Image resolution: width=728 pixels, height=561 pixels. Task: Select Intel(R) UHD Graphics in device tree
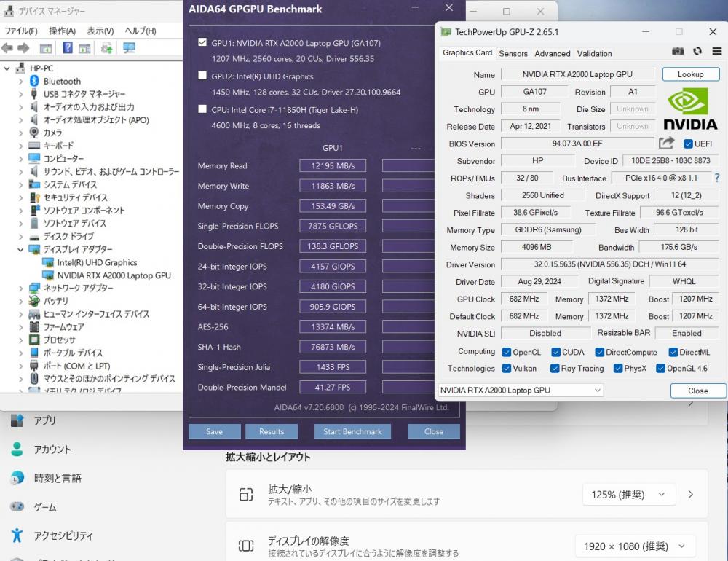pyautogui.click(x=97, y=262)
